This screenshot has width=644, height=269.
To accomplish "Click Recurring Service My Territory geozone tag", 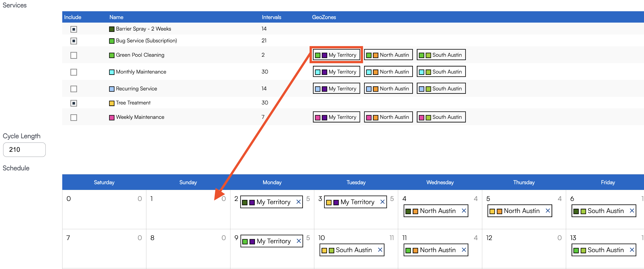I will (x=336, y=89).
